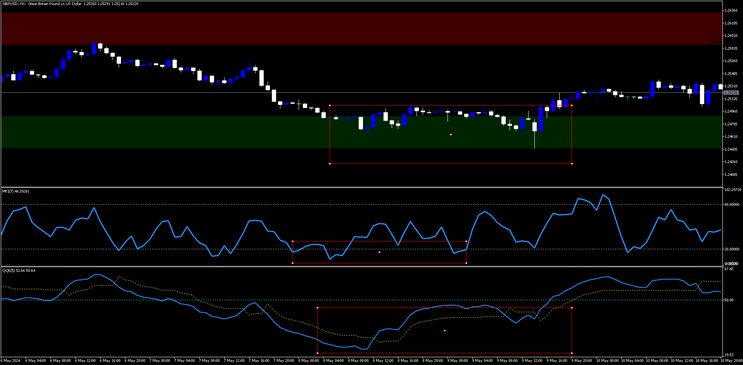Click the 50.00 level on the QQE scale
The height and width of the screenshot is (365, 743).
(x=730, y=300)
